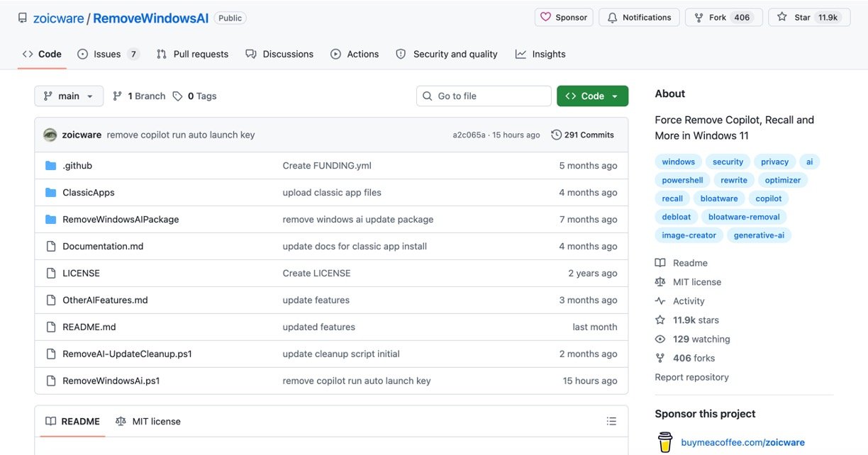Switch to the Insights tab

pos(540,54)
